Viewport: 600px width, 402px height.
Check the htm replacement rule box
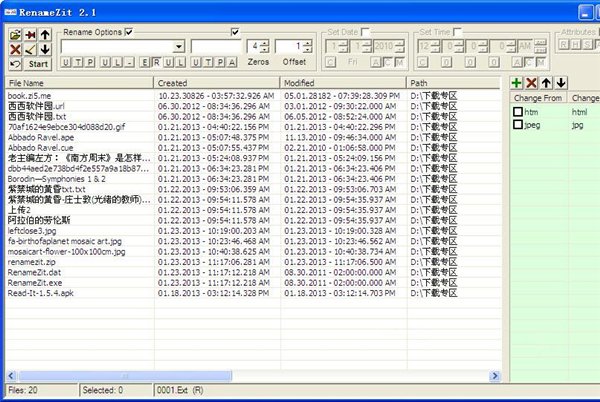click(518, 112)
